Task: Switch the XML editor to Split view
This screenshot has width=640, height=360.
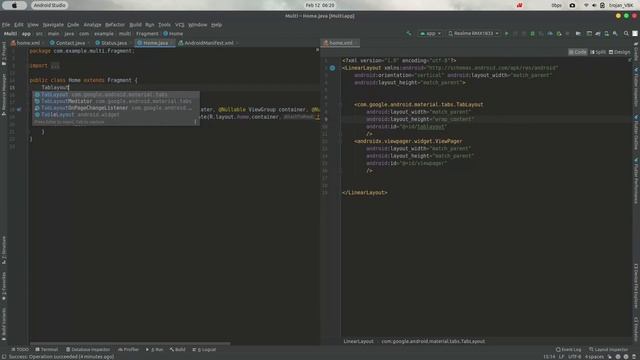Action: (598, 52)
